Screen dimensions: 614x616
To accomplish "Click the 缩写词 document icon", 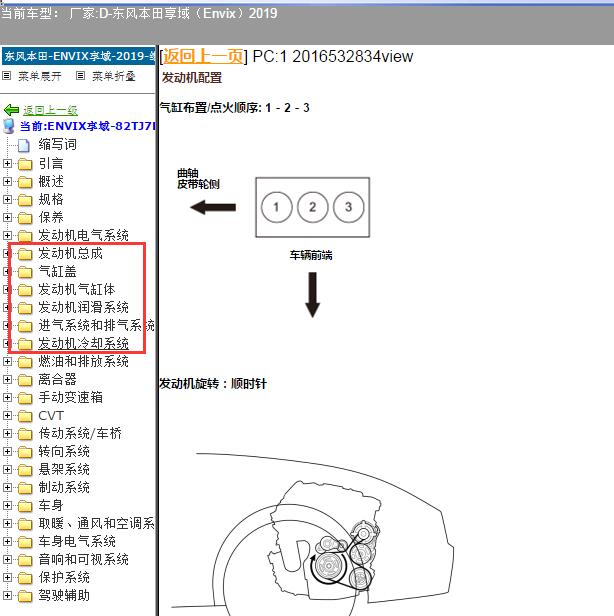I will click(24, 145).
